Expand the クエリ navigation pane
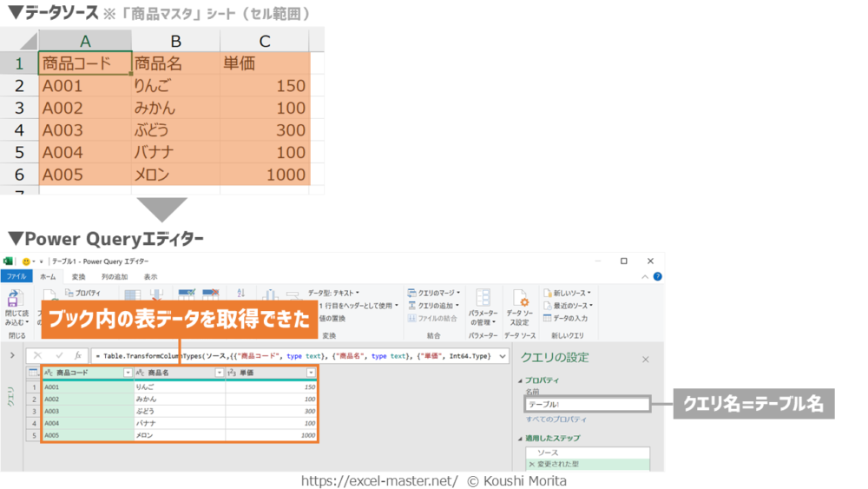The image size is (868, 489). click(x=12, y=355)
